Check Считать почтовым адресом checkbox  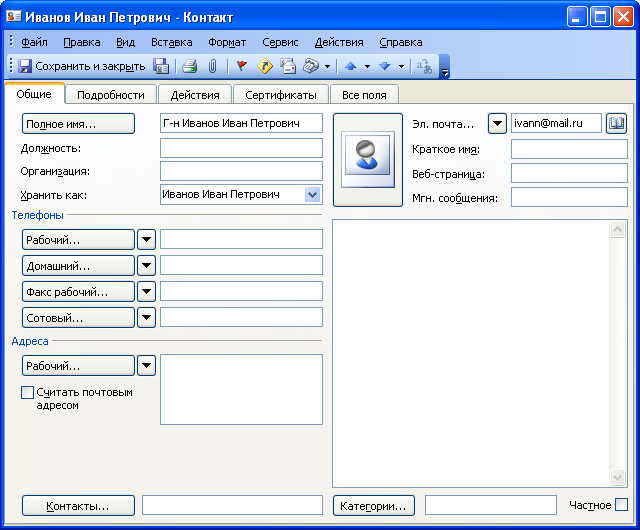27,392
